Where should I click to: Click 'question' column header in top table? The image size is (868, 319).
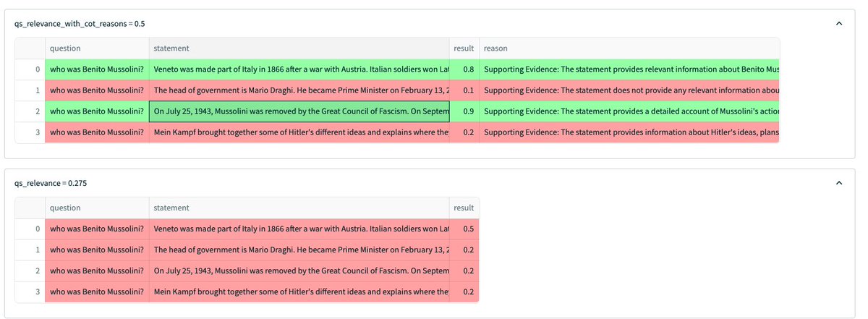click(96, 48)
